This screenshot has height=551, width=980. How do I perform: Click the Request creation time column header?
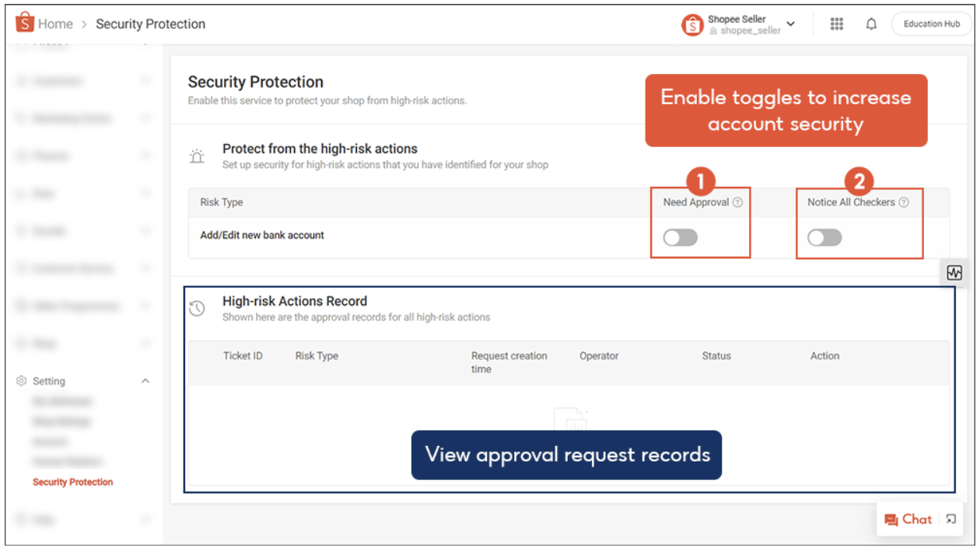pyautogui.click(x=509, y=362)
